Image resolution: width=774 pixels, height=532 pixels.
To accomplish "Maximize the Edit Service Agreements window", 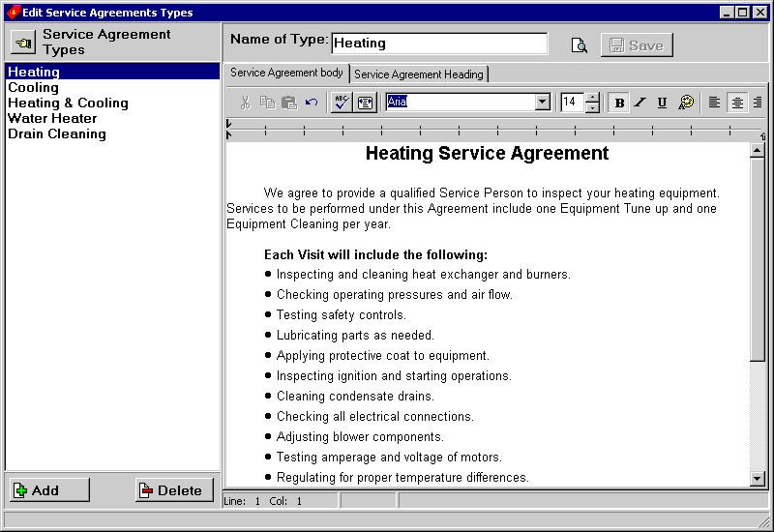I will [x=742, y=12].
